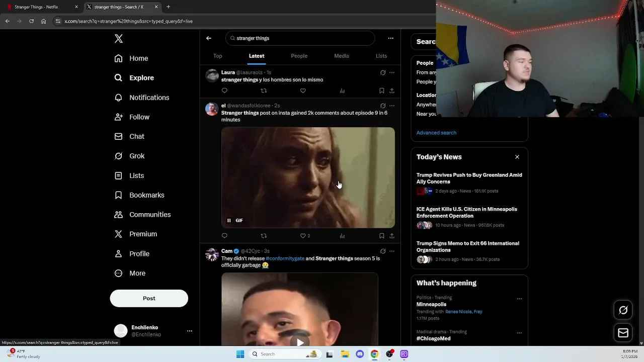This screenshot has width=644, height=362.
Task: Open Follow in the sidebar
Action: pyautogui.click(x=132, y=117)
